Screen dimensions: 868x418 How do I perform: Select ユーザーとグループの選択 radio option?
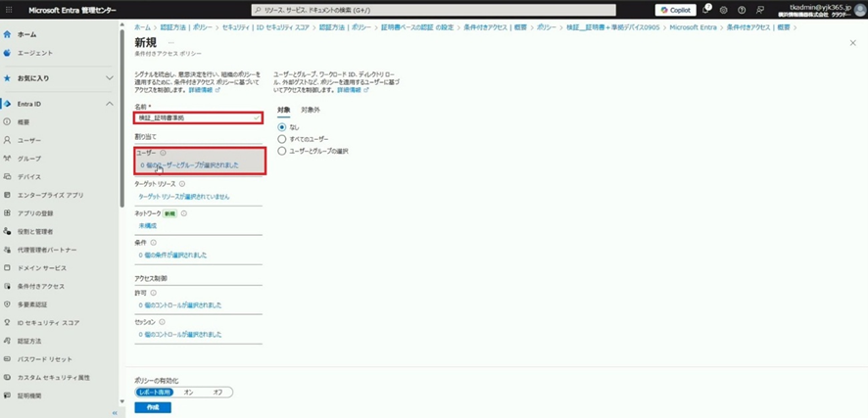click(x=283, y=152)
